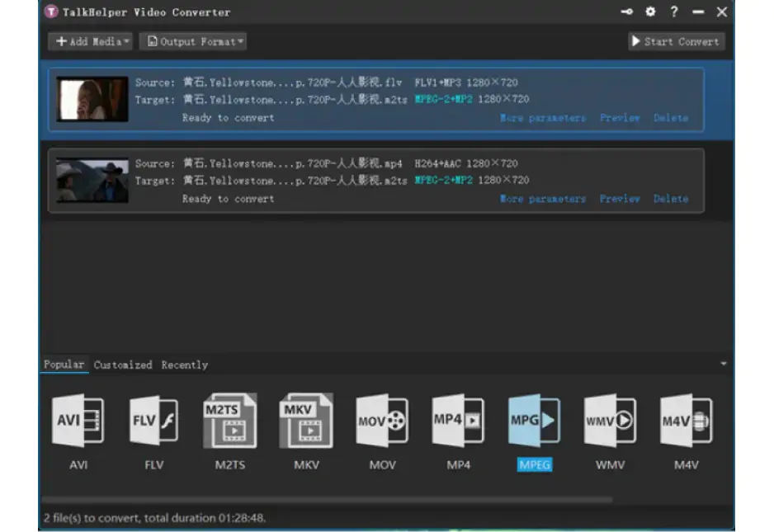This screenshot has height=532, width=774.
Task: Open the Recently tab
Action: coord(184,365)
